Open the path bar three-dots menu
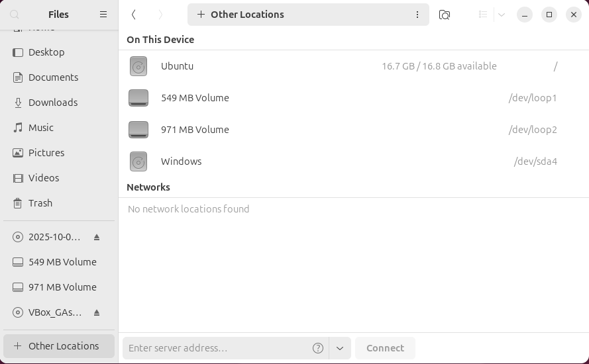 [x=417, y=15]
